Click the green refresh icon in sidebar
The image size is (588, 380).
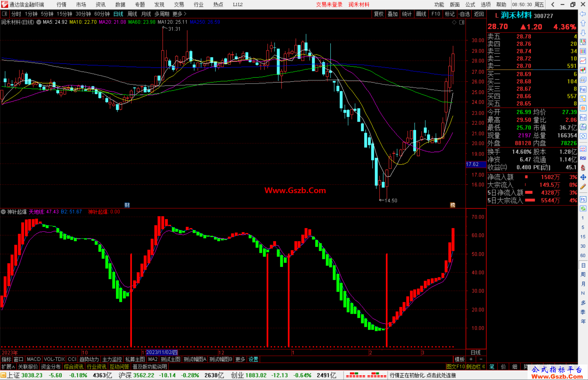[583, 209]
